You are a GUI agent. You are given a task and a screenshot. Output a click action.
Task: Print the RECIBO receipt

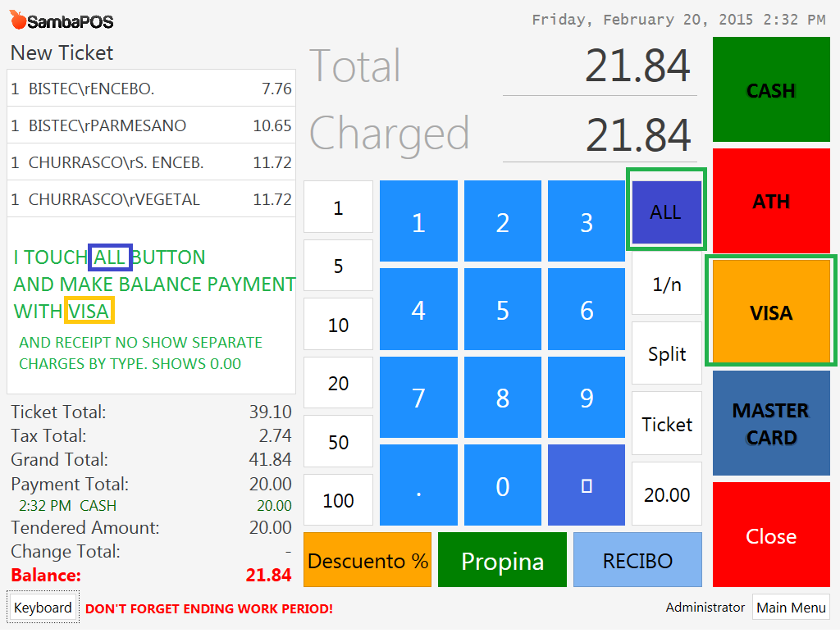(x=637, y=560)
